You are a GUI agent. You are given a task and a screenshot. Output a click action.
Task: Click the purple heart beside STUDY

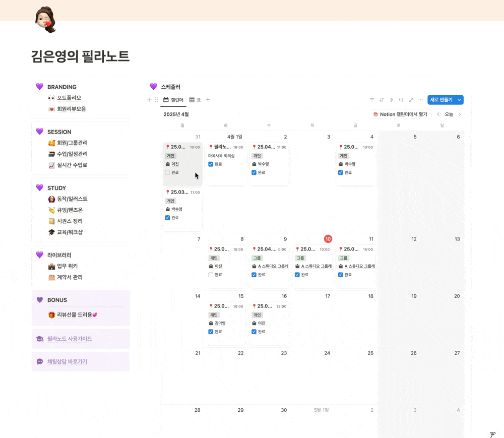39,187
